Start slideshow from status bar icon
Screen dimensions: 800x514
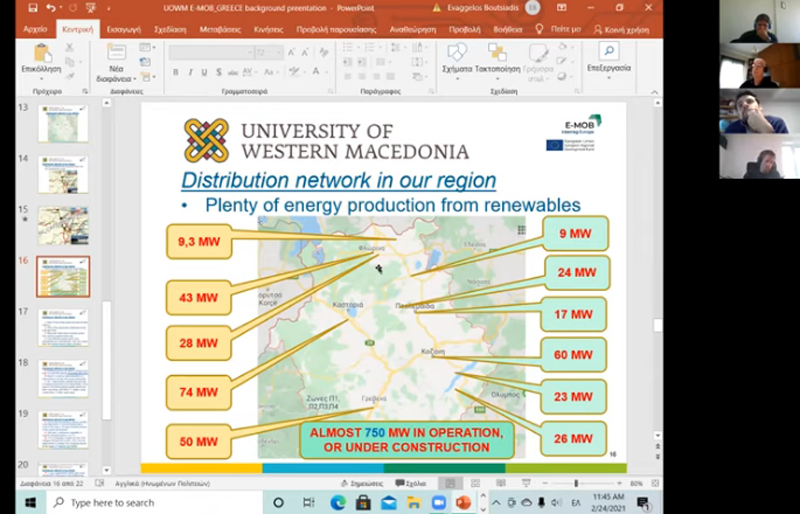tap(526, 483)
